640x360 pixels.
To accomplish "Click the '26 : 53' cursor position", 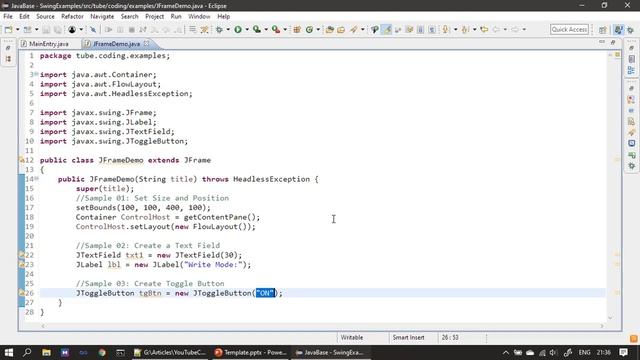I will click(450, 338).
